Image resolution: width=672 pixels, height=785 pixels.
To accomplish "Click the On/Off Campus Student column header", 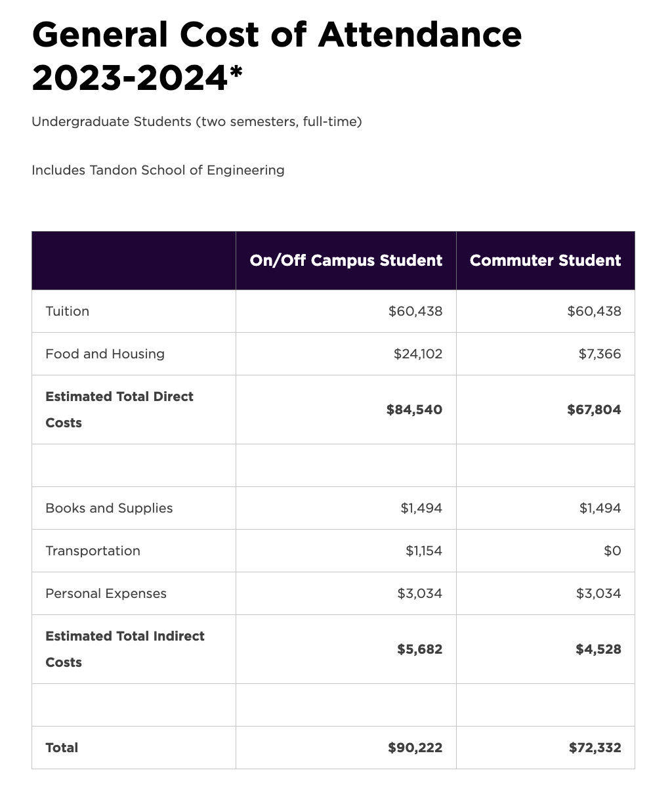I will click(346, 261).
